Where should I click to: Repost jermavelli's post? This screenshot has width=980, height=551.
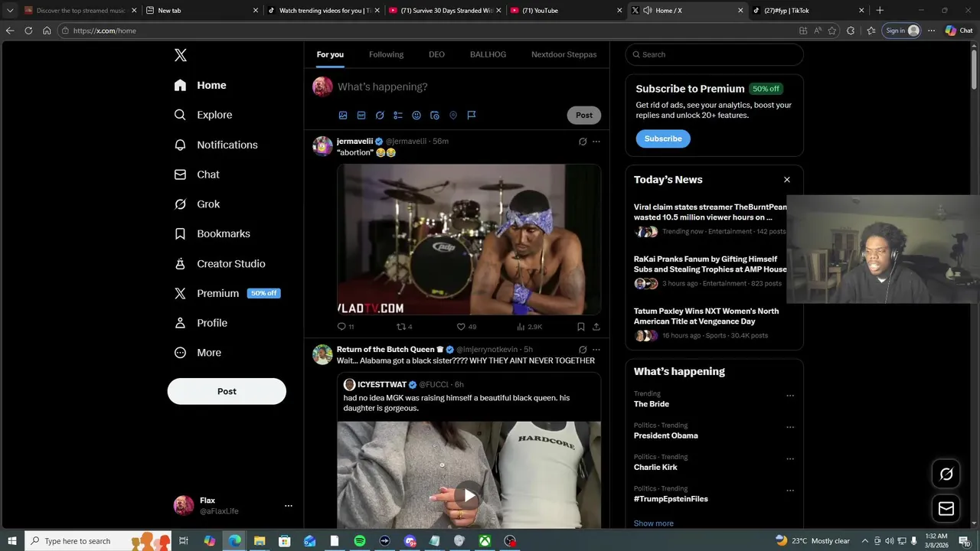click(x=404, y=327)
